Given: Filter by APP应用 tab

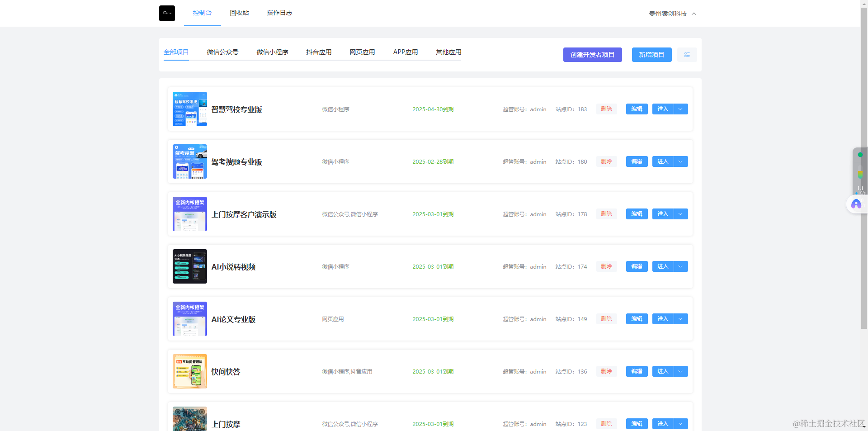Looking at the screenshot, I should (x=406, y=52).
